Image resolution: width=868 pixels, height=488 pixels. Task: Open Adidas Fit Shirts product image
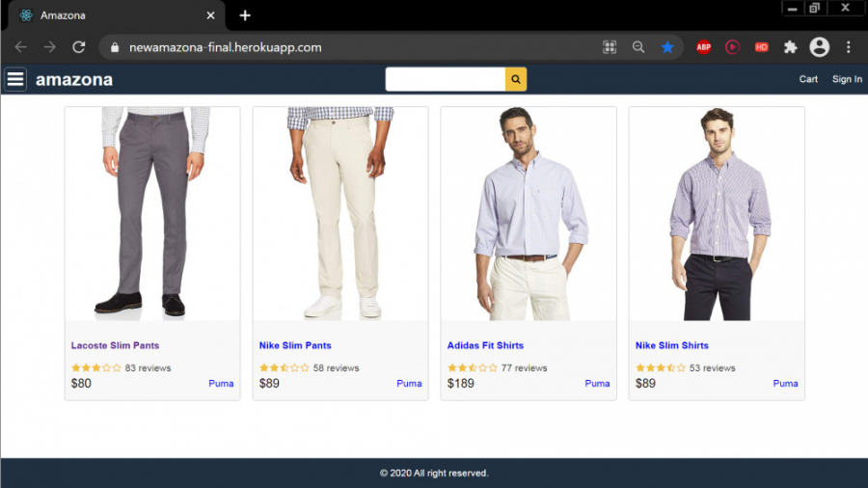(x=529, y=213)
